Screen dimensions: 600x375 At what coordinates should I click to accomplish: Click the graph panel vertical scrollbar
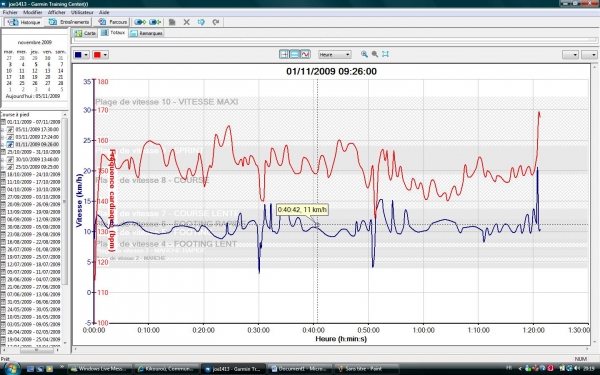point(594,205)
